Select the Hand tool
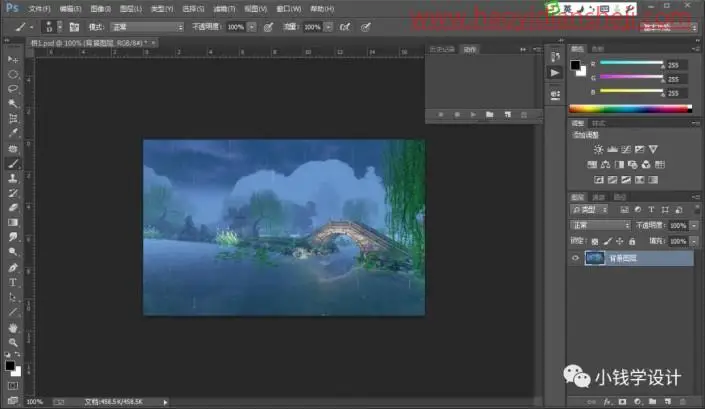Image resolution: width=705 pixels, height=409 pixels. point(13,328)
